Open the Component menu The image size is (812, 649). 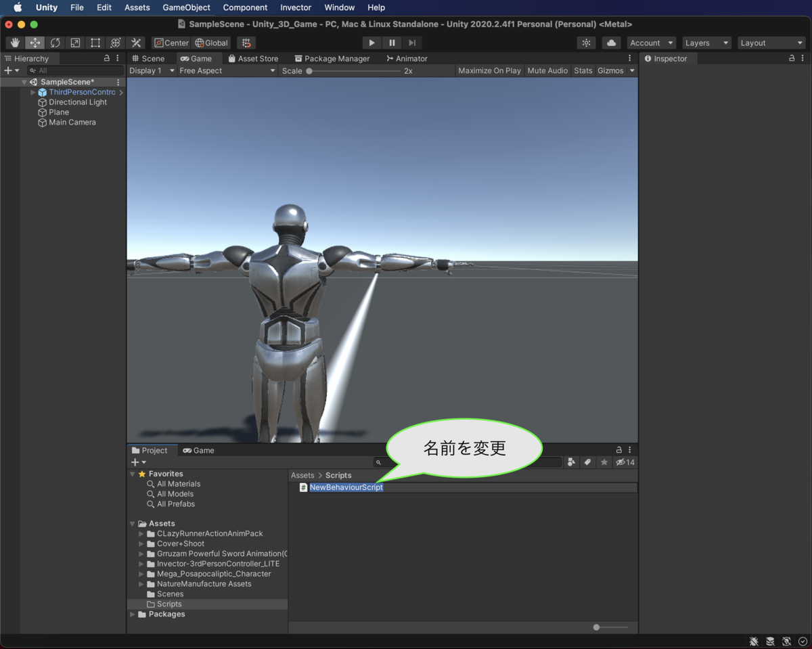tap(245, 7)
